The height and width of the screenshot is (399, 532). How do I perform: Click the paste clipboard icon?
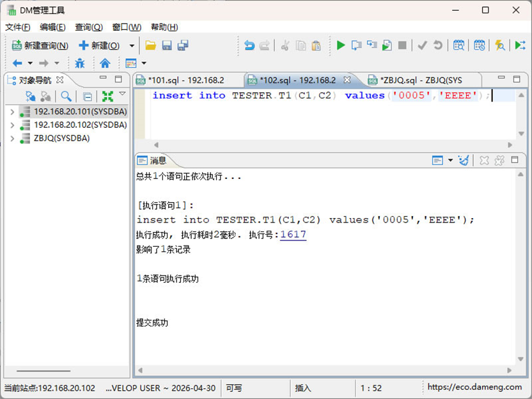[316, 45]
